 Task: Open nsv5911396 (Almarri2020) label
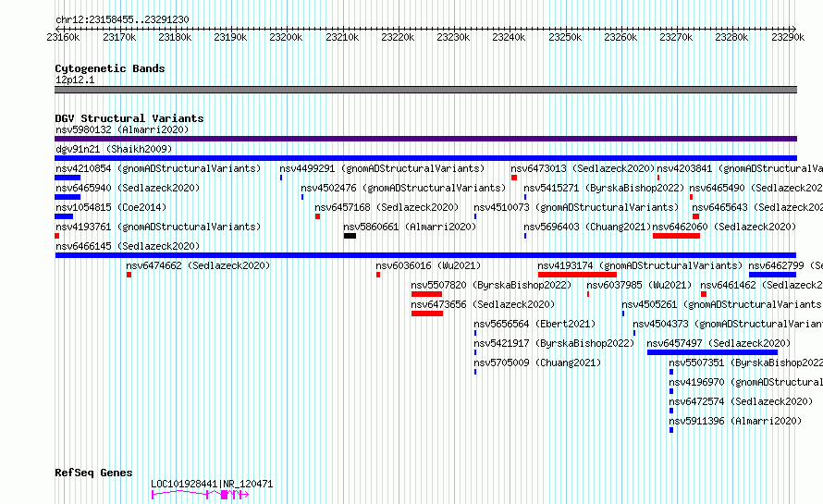coord(735,421)
